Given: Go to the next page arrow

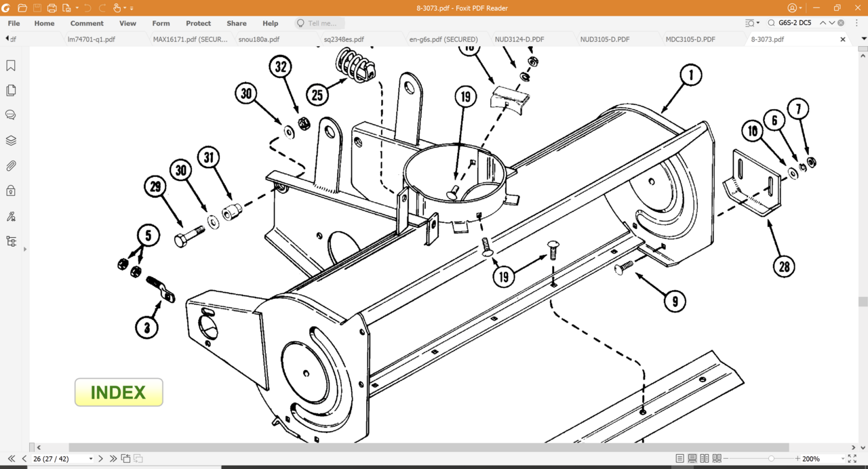Looking at the screenshot, I should click(101, 459).
